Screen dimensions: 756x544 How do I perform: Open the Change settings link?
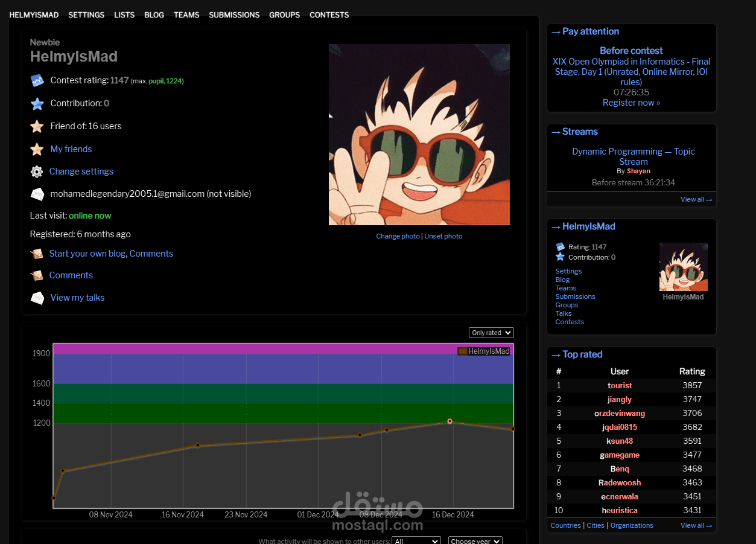[x=81, y=171]
